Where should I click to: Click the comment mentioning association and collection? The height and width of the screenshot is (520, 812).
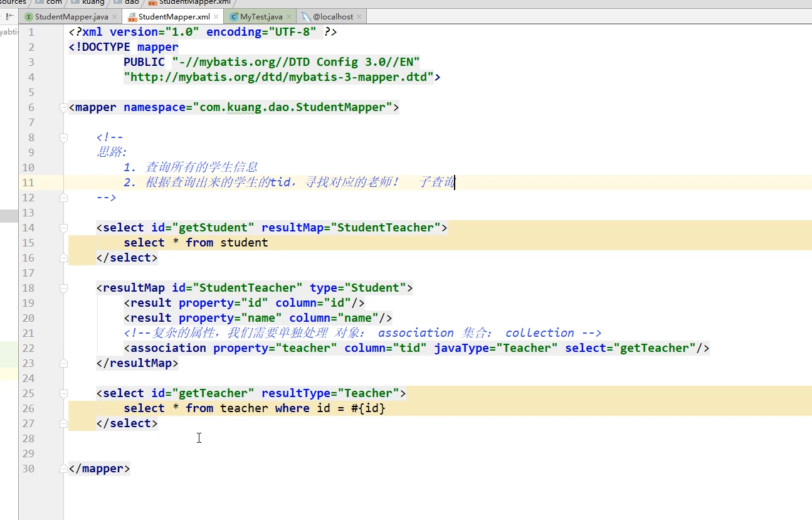pyautogui.click(x=362, y=333)
